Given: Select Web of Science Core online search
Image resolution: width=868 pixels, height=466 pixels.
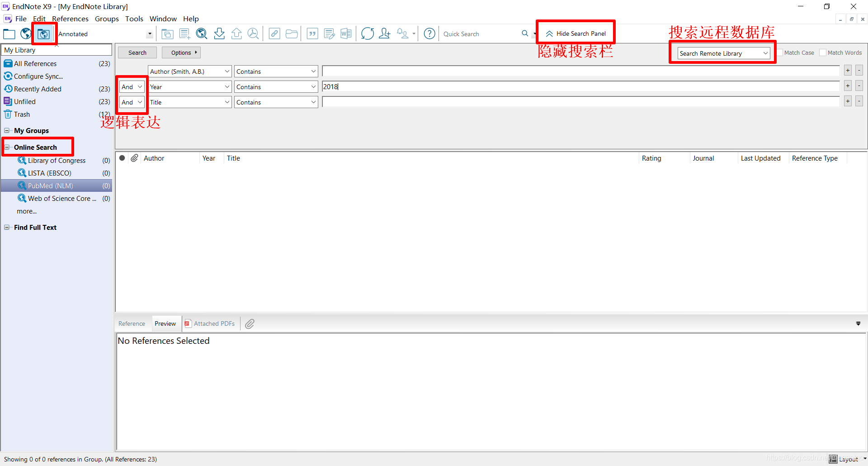Looking at the screenshot, I should coord(57,199).
